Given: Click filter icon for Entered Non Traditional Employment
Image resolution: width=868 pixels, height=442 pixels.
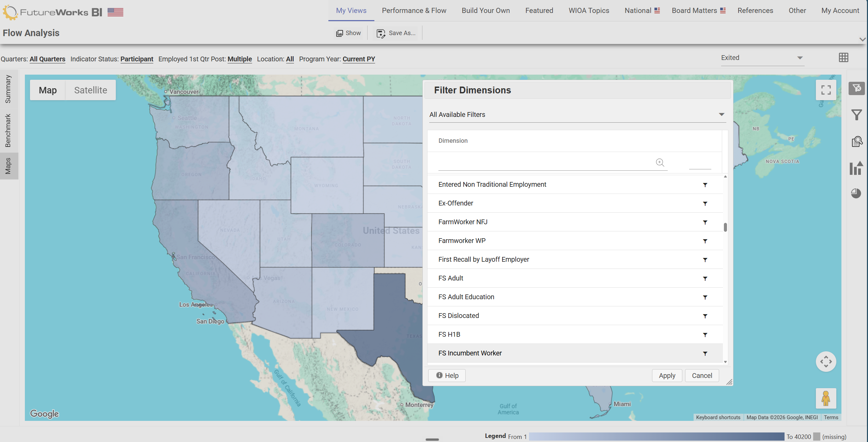Looking at the screenshot, I should click(705, 185).
